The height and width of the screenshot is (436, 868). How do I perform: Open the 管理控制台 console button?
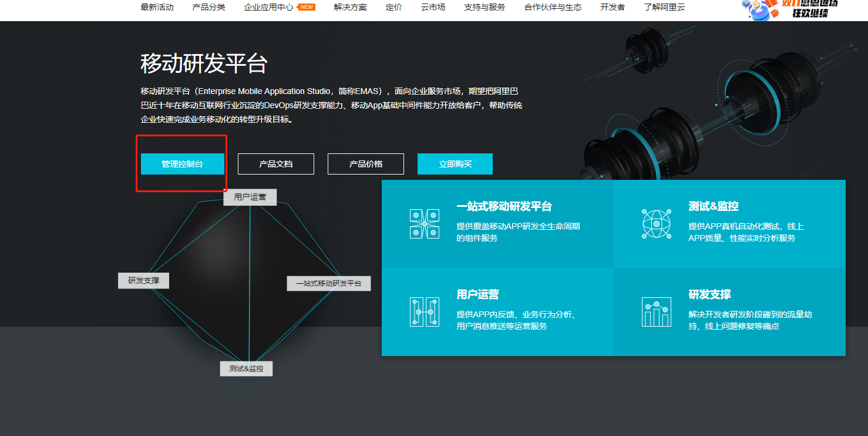point(181,163)
